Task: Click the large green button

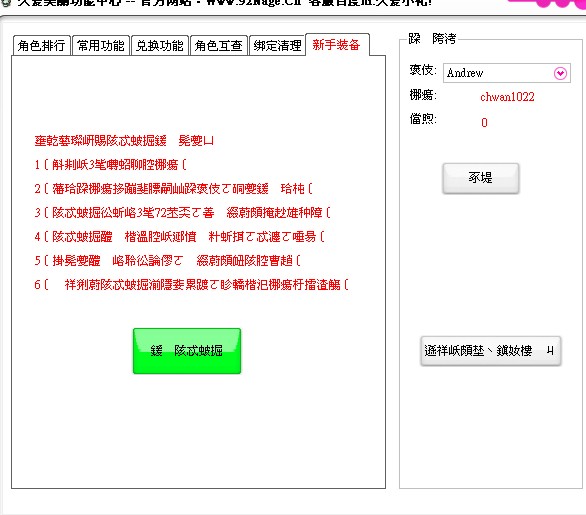Action: click(187, 351)
